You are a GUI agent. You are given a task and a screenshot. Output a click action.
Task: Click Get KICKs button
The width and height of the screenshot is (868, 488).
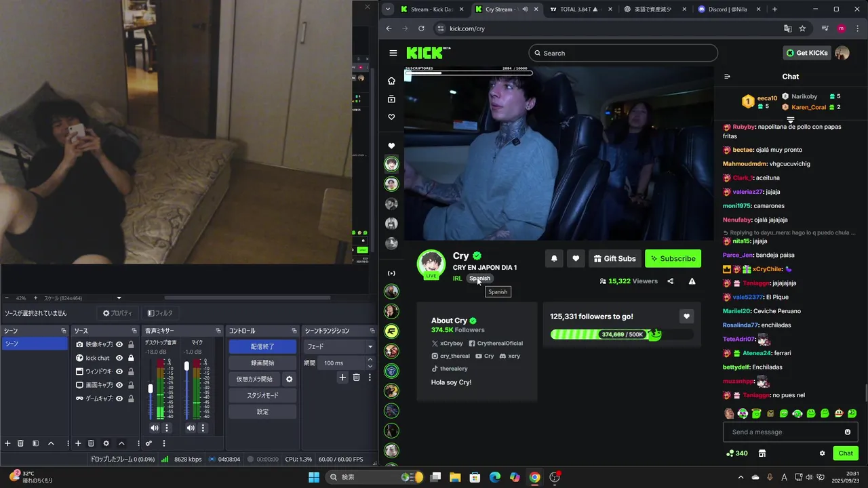(x=807, y=53)
